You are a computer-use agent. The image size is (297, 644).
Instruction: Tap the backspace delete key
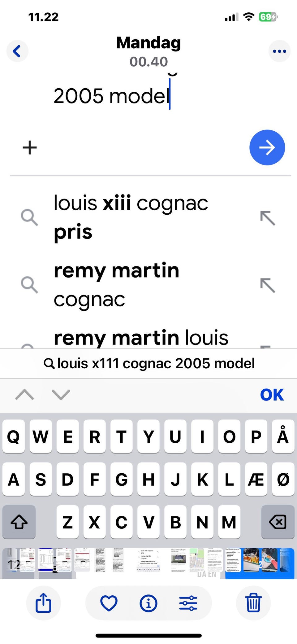pyautogui.click(x=278, y=522)
